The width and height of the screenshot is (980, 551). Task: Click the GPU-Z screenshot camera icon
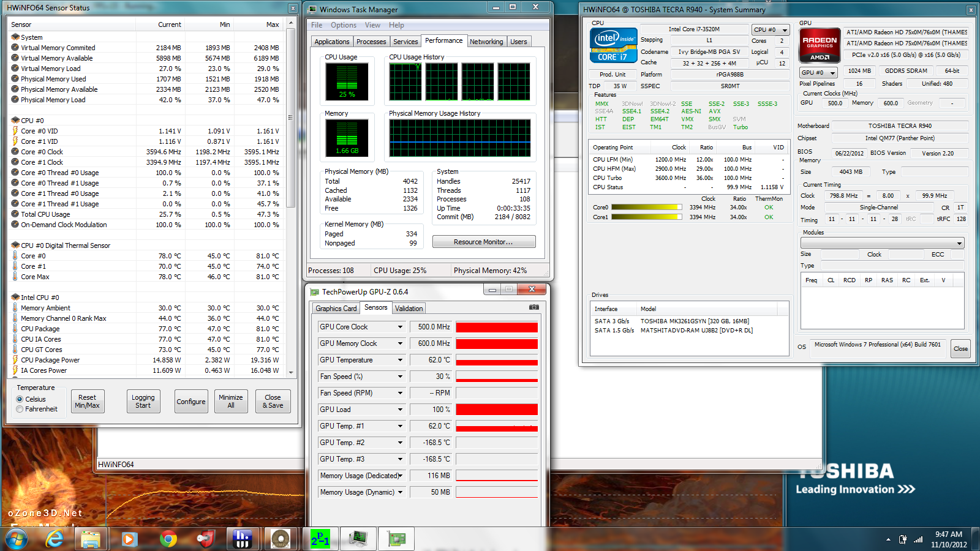[x=534, y=307]
